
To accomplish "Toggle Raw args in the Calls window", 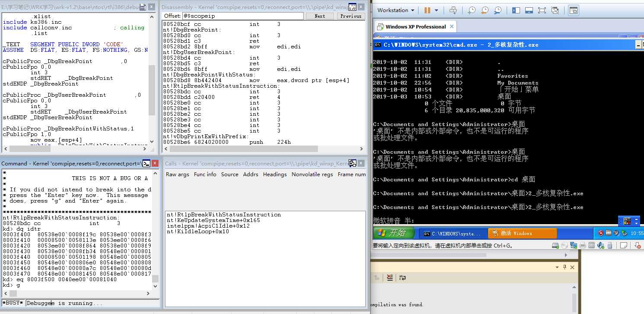I will click(178, 174).
